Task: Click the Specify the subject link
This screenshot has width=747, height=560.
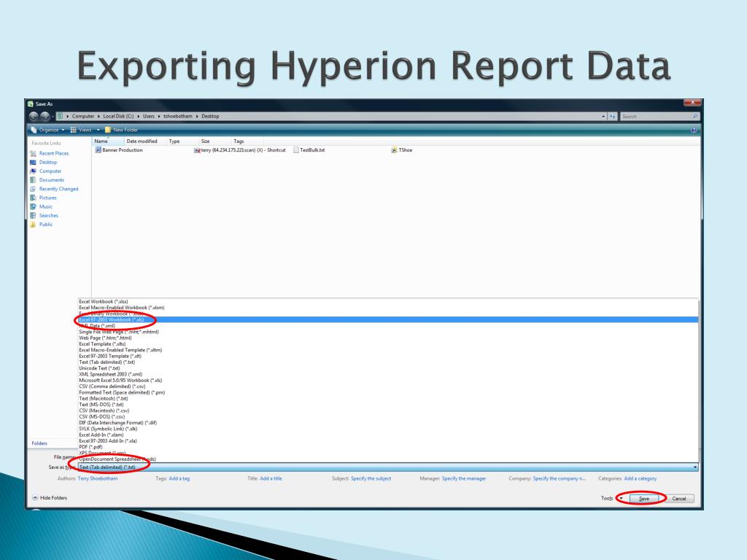Action: [x=371, y=478]
